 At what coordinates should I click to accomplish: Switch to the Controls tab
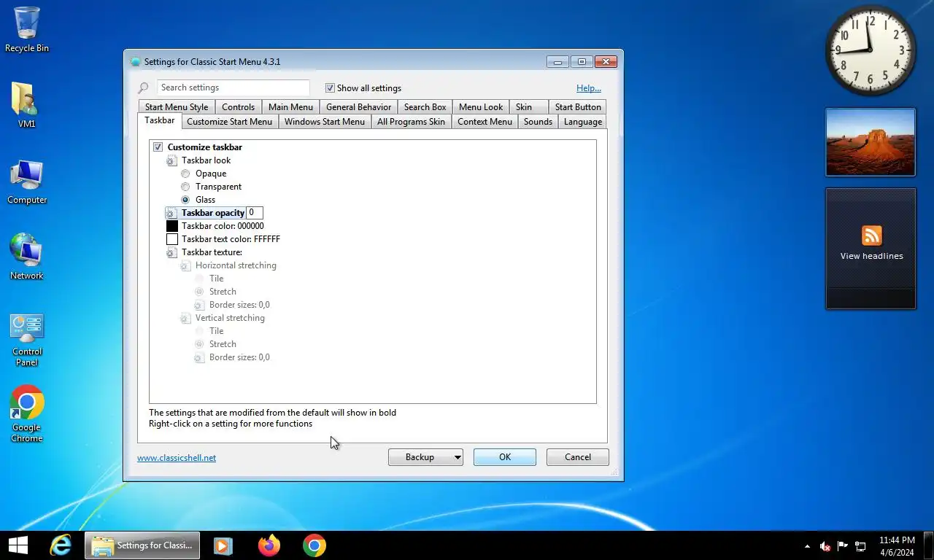pyautogui.click(x=239, y=107)
